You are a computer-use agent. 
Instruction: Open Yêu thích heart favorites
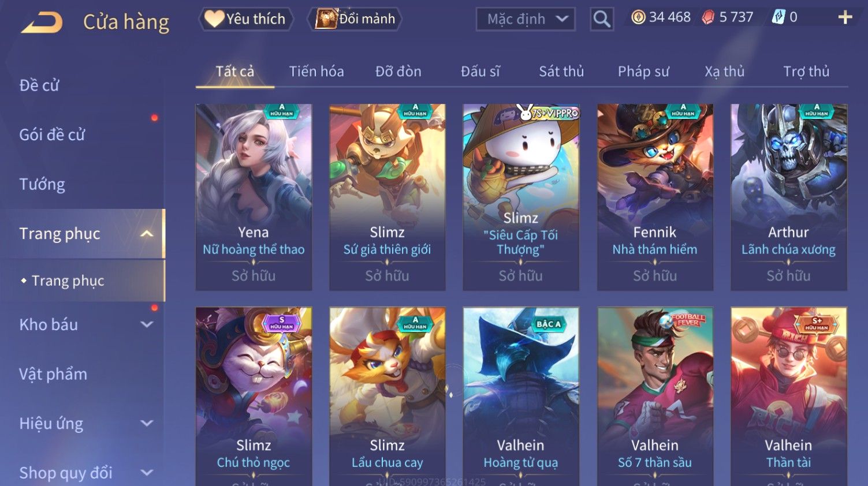(x=245, y=19)
